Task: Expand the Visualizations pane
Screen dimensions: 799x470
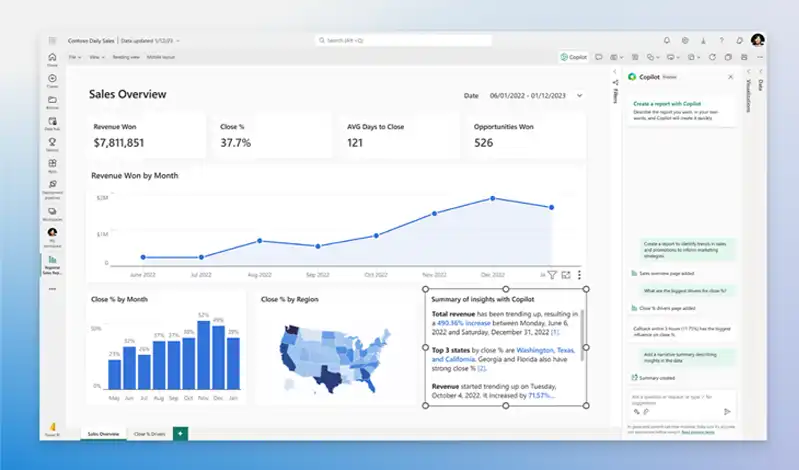Action: pos(749,71)
